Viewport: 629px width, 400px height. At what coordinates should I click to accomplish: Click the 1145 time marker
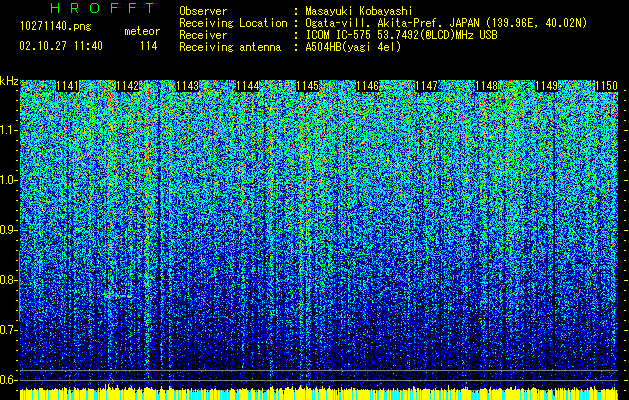[x=307, y=86]
